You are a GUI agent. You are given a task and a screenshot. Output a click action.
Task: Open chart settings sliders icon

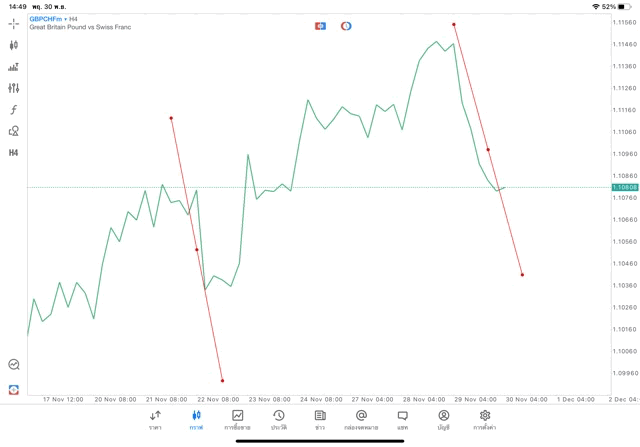14,88
